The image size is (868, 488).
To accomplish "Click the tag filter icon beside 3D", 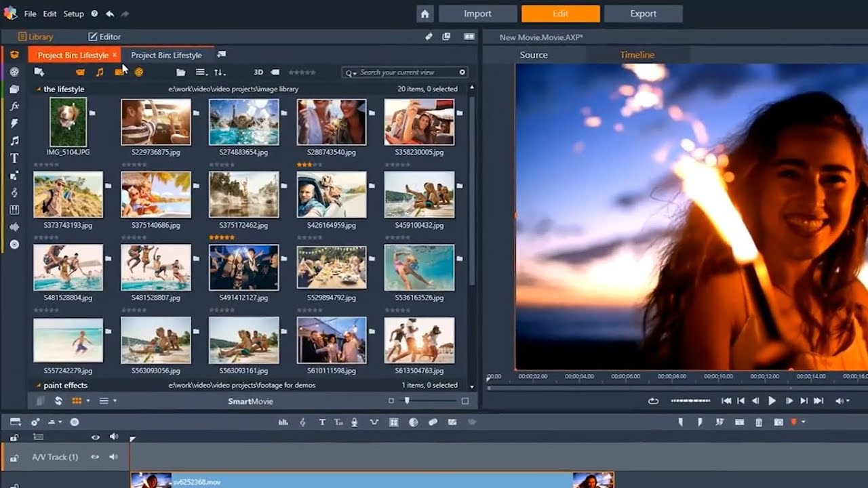I will click(x=275, y=72).
